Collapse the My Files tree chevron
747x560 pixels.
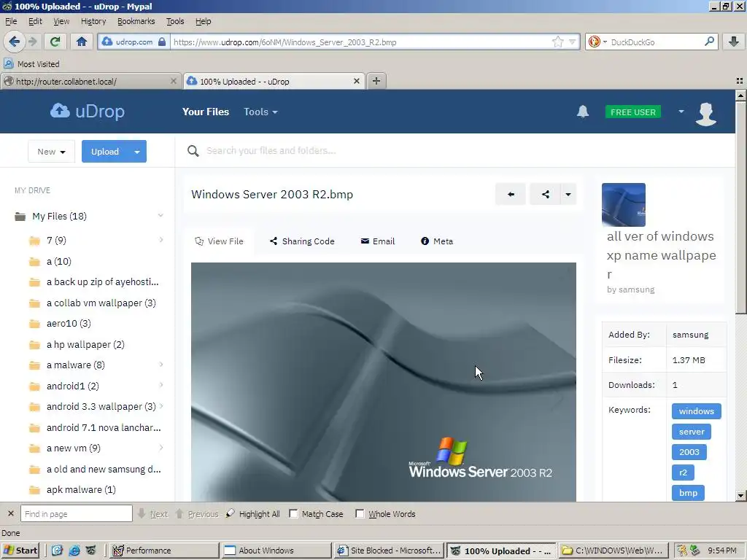tap(160, 216)
